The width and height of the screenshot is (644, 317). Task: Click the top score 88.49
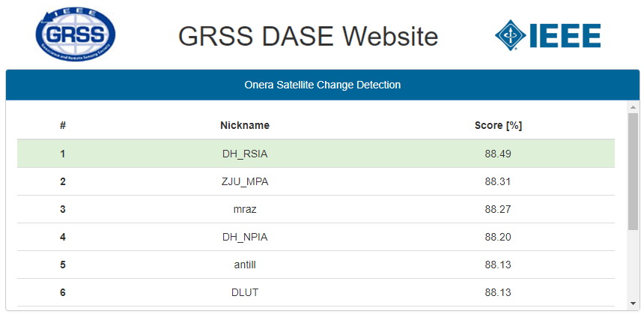[x=498, y=154]
